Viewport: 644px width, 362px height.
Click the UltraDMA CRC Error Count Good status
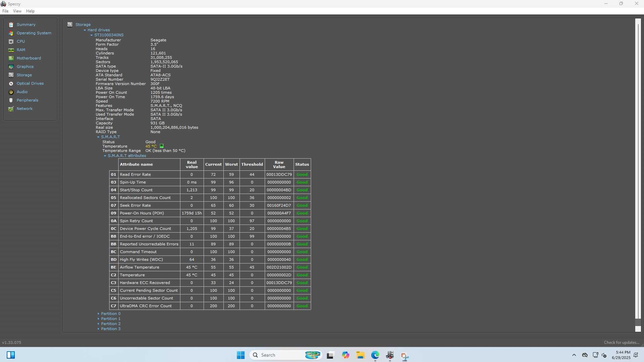(302, 306)
